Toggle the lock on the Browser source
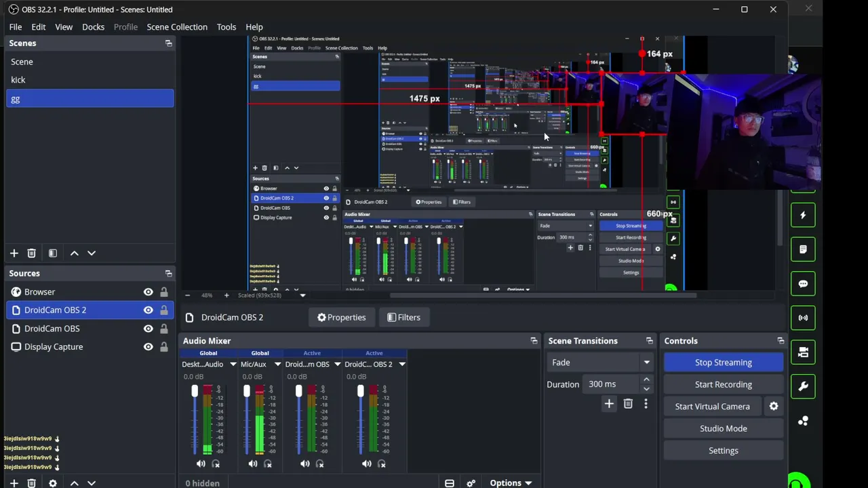The width and height of the screenshot is (868, 488). coord(163,292)
